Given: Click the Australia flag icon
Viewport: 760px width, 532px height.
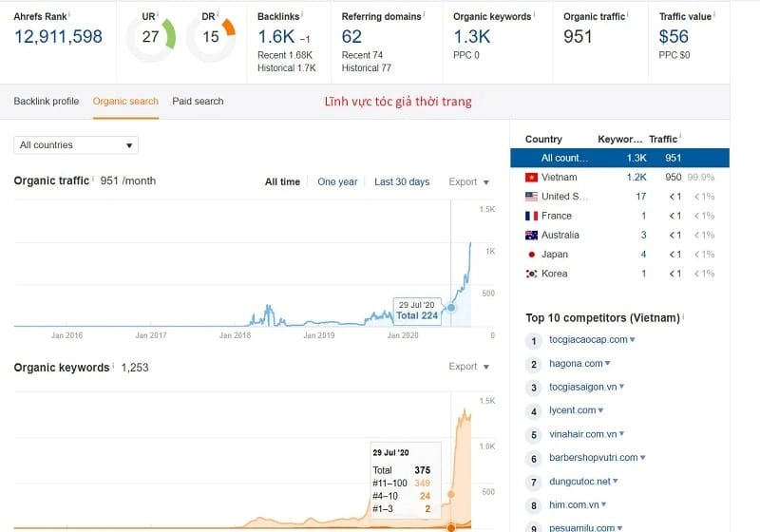Looking at the screenshot, I should point(531,235).
